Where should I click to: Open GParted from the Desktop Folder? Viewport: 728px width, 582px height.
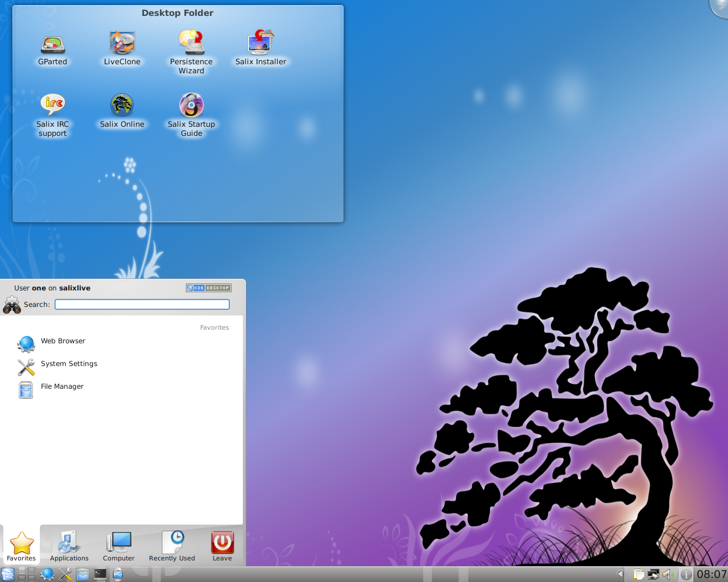[x=52, y=49]
